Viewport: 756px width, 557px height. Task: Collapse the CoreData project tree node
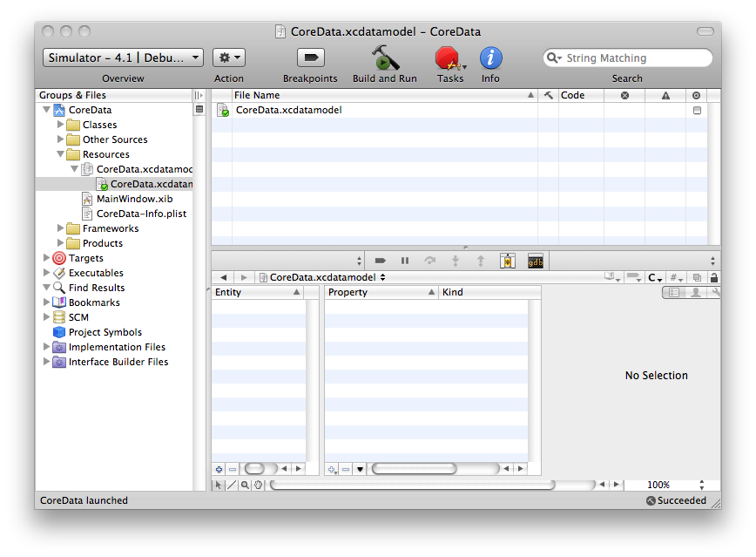point(46,110)
